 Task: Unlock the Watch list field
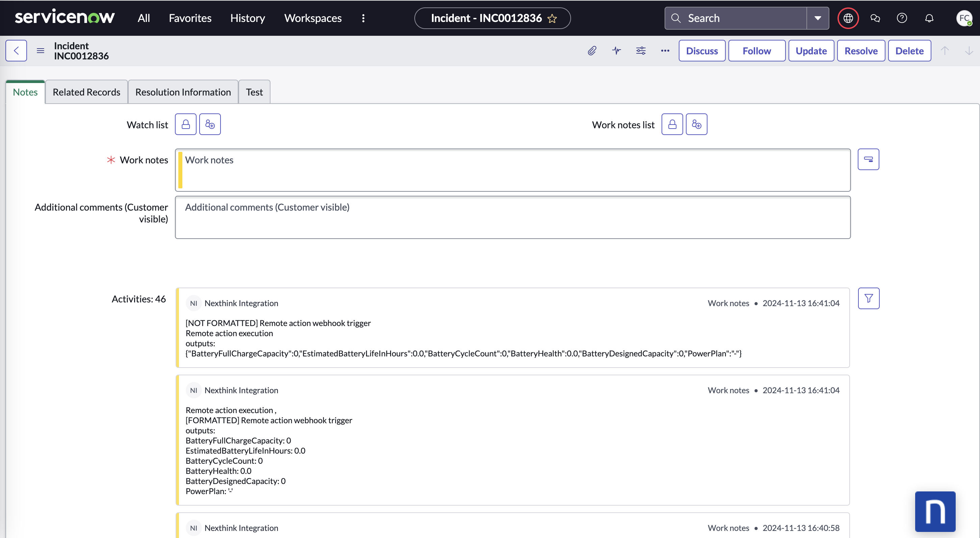click(x=186, y=124)
